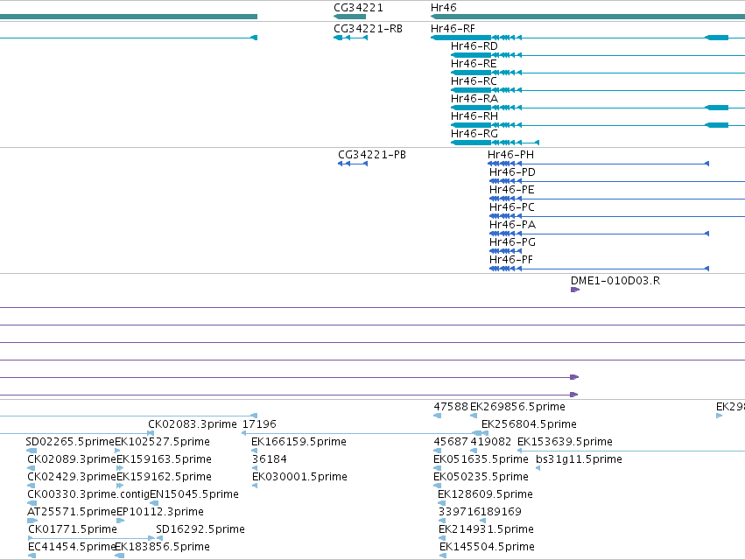Click the CG34221-PB coding glyph

pos(353,164)
